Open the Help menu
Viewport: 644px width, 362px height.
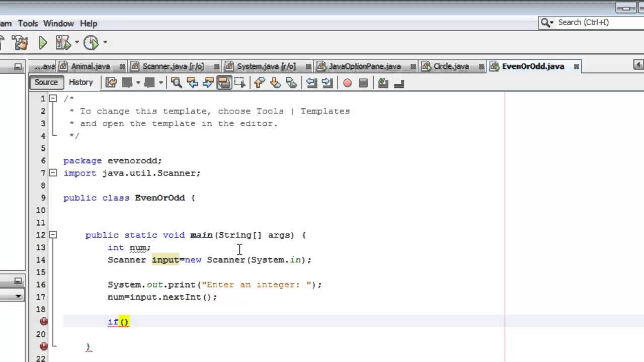tap(89, 23)
